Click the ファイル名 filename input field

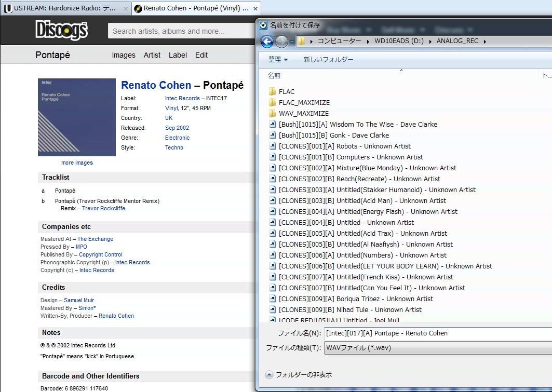click(438, 333)
